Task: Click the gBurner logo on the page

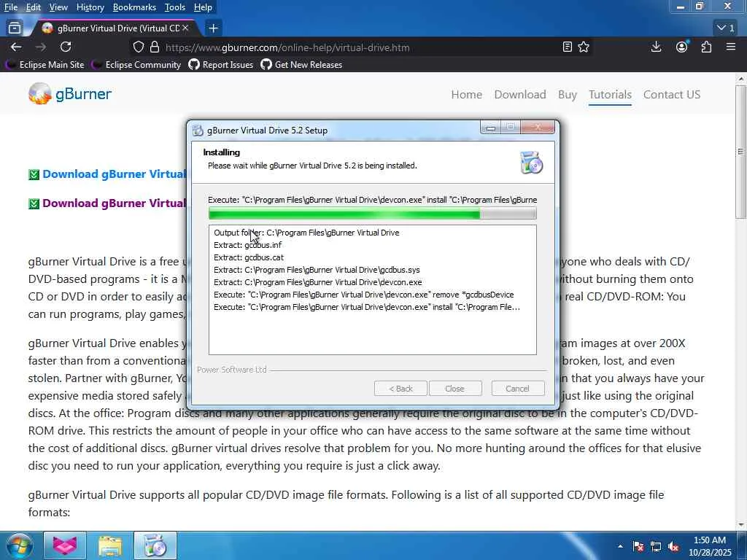Action: tap(69, 94)
